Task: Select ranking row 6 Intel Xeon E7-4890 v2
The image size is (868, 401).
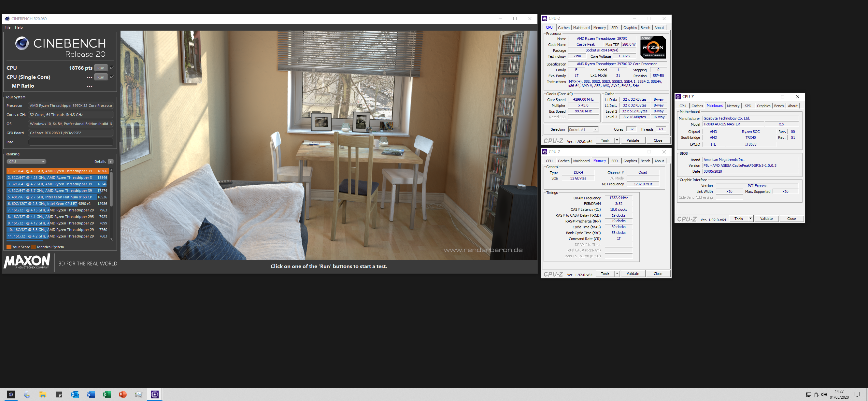Action: pyautogui.click(x=57, y=204)
